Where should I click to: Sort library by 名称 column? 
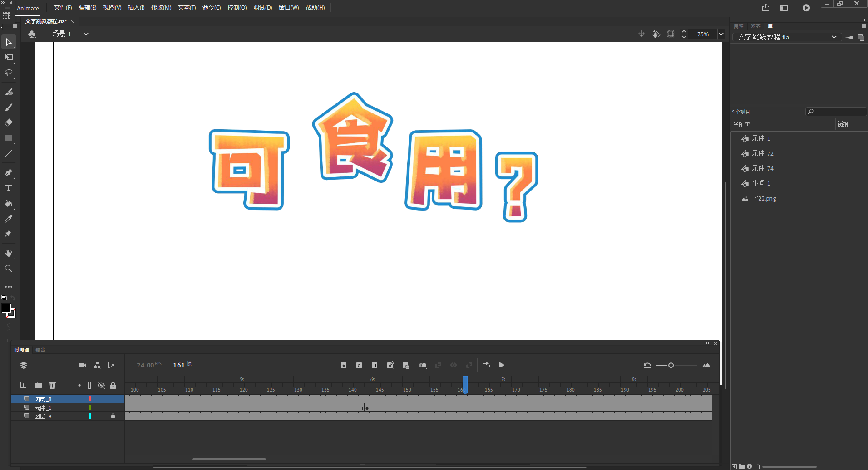[741, 124]
